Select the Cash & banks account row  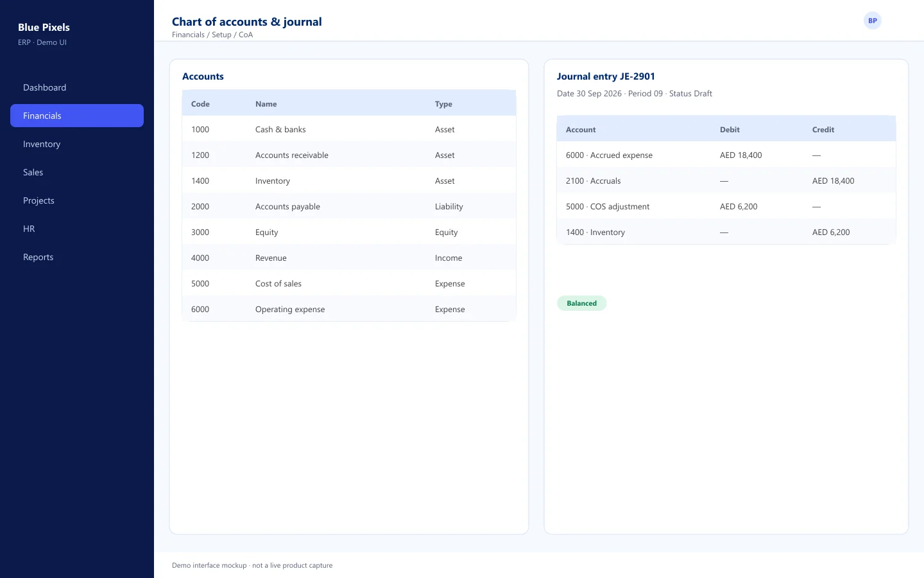pyautogui.click(x=349, y=129)
